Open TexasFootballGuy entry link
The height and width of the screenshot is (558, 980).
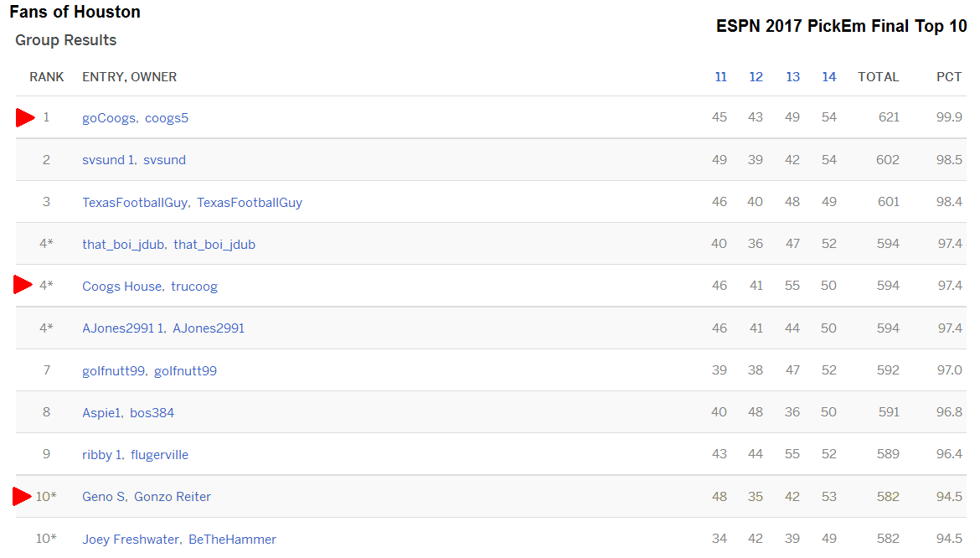(x=135, y=203)
